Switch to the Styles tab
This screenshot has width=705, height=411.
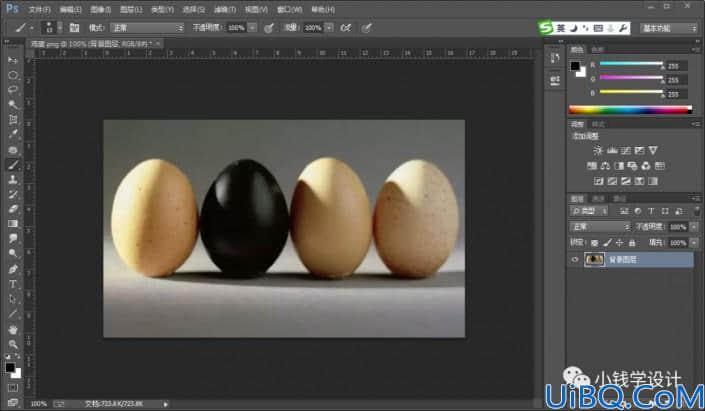(x=598, y=124)
